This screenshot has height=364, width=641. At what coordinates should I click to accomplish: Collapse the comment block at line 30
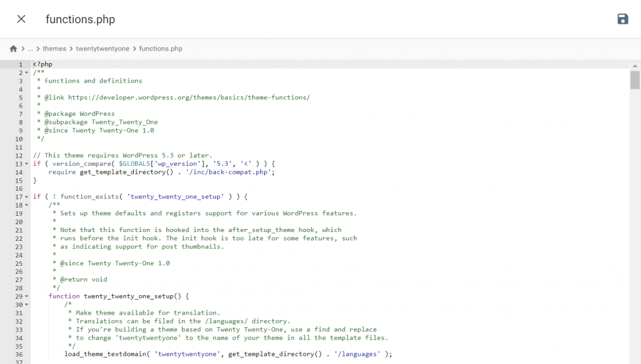pyautogui.click(x=26, y=305)
